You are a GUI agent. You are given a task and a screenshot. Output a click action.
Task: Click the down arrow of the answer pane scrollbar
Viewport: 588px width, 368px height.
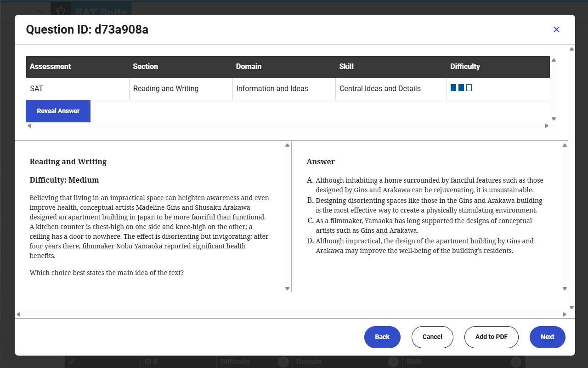click(565, 288)
